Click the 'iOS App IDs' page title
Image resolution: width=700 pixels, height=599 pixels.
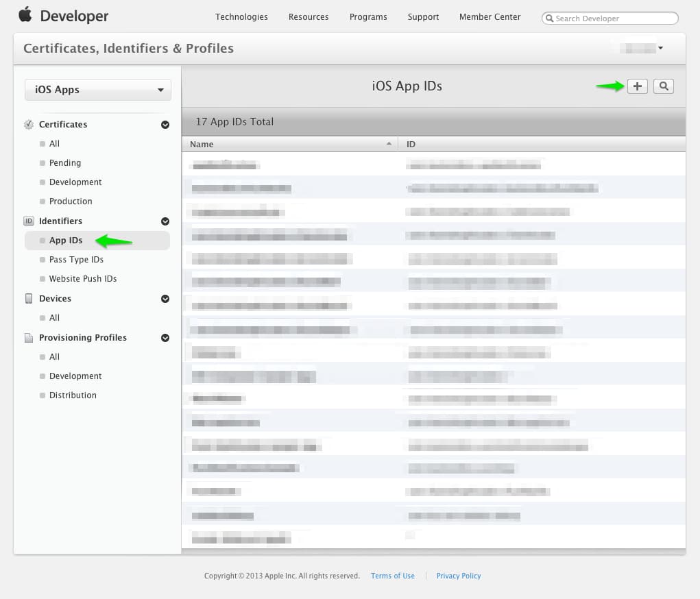[407, 86]
